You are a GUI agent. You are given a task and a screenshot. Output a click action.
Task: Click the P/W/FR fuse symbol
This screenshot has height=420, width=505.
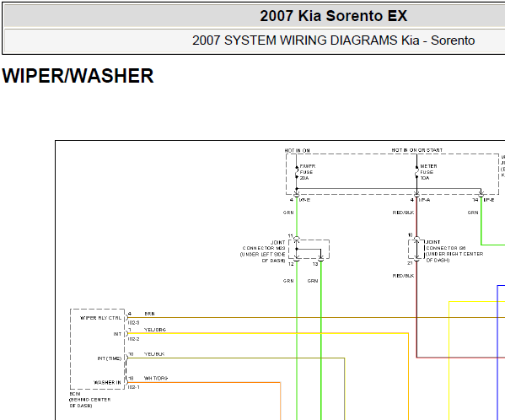297,172
